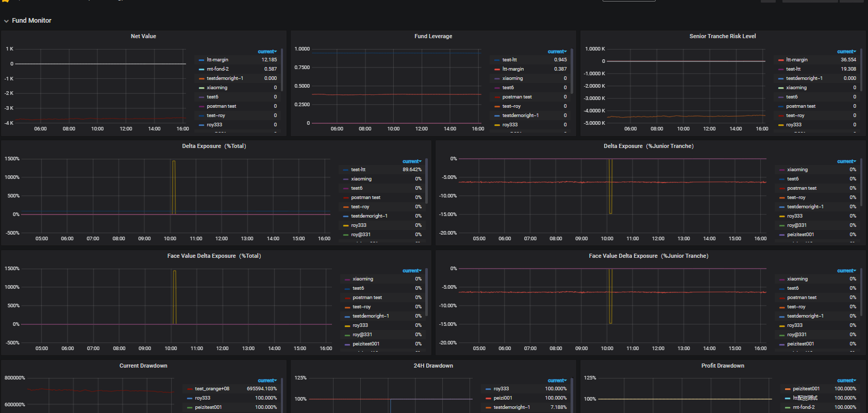
Task: Sort Fund Leverage legend by current column
Action: [x=557, y=52]
